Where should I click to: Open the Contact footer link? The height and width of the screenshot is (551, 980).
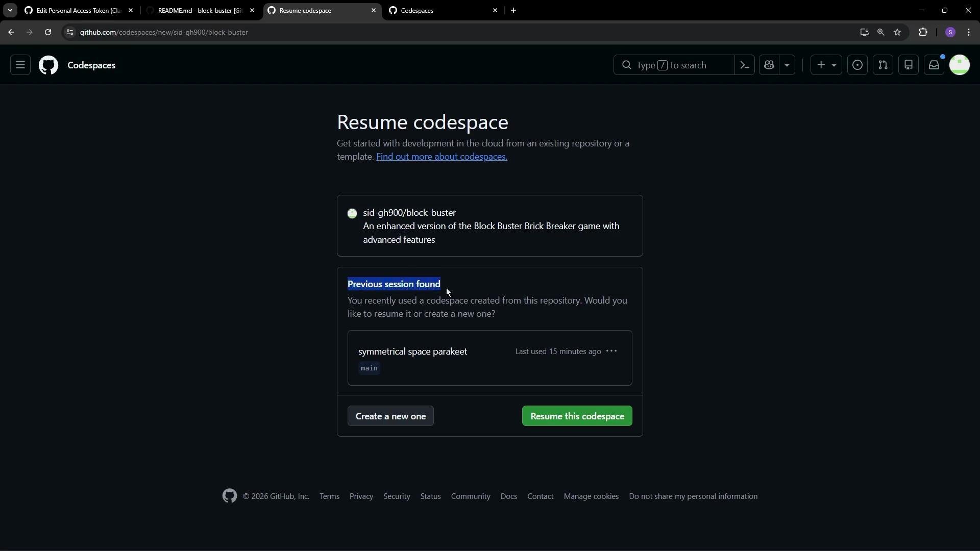tap(540, 496)
